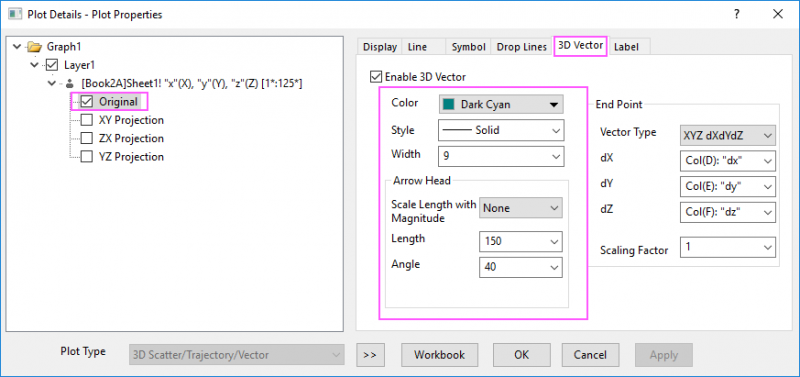The width and height of the screenshot is (800, 377).
Task: Toggle the Original checkbox
Action: point(87,102)
